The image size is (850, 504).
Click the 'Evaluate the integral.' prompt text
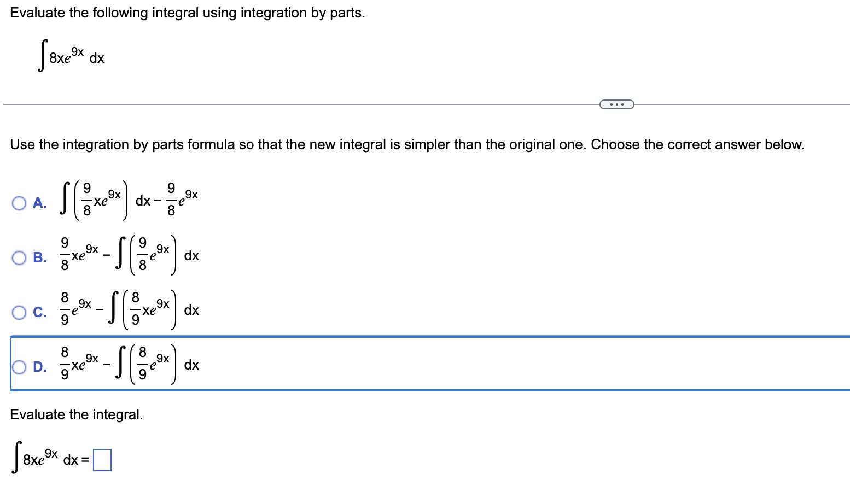[x=77, y=414]
